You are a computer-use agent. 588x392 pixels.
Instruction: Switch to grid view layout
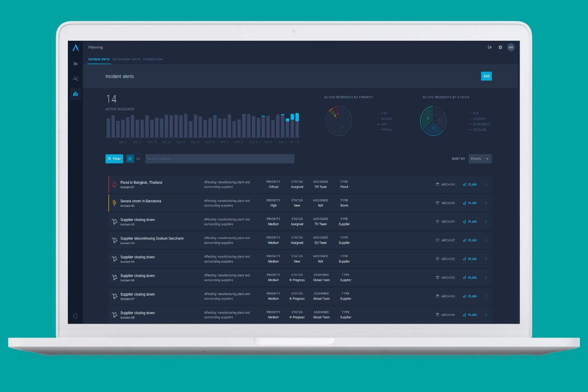(x=138, y=159)
